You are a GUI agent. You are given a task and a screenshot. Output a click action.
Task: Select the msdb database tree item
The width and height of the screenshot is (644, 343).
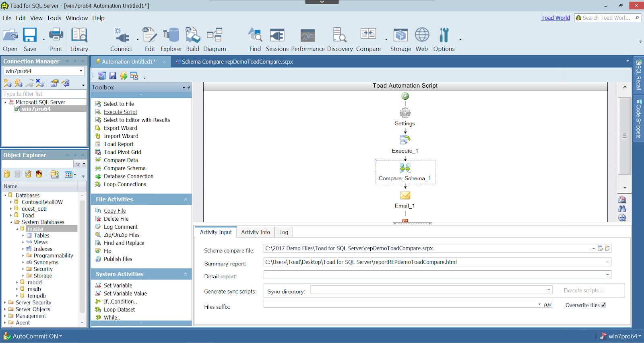(34, 289)
